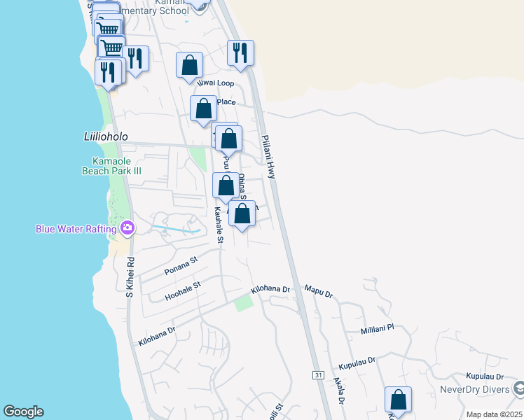Click the Elementary School label
Screen dimensions: 524x420
click(x=156, y=10)
